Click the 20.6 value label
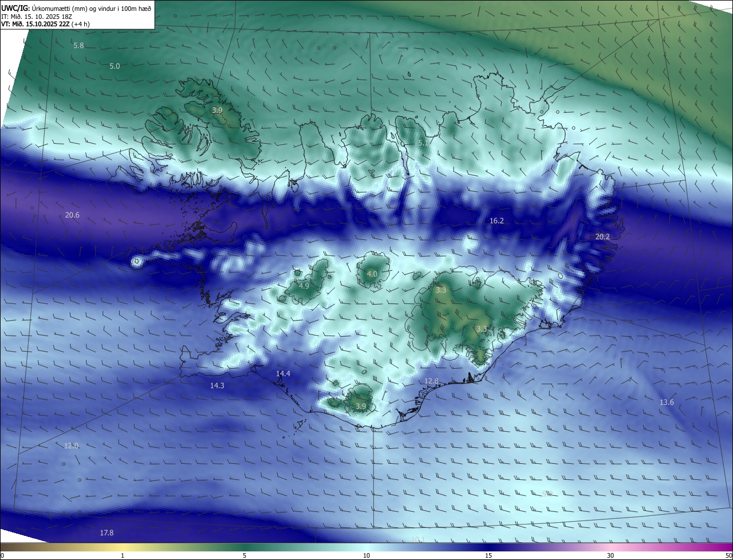733x560 pixels. 72,215
